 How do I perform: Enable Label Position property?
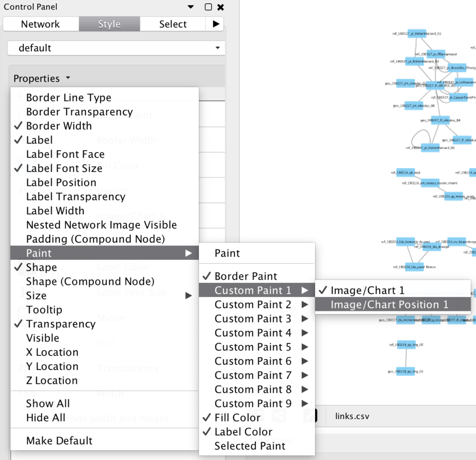tap(105, 182)
